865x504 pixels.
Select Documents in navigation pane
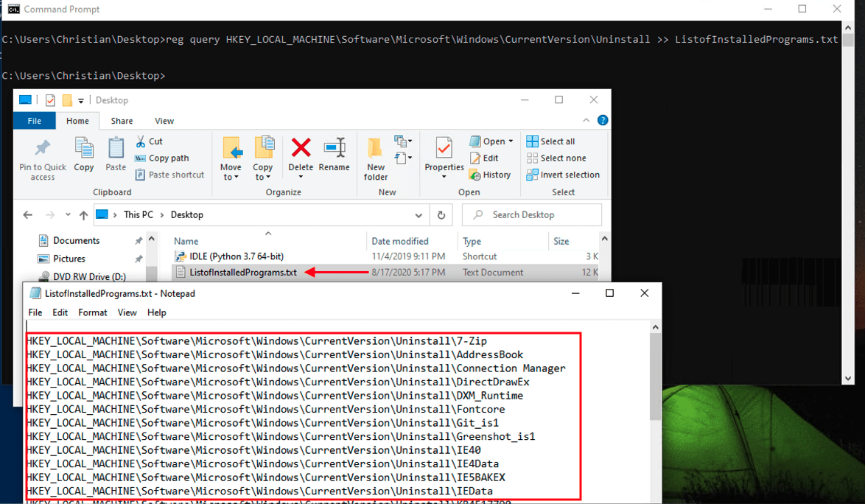pyautogui.click(x=76, y=240)
